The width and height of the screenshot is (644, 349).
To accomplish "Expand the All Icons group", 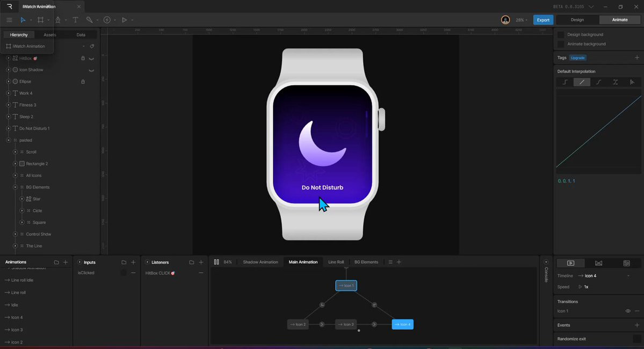I will point(15,176).
